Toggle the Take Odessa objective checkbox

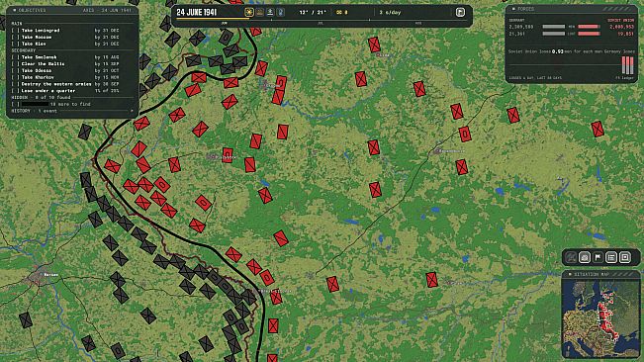click(x=15, y=70)
